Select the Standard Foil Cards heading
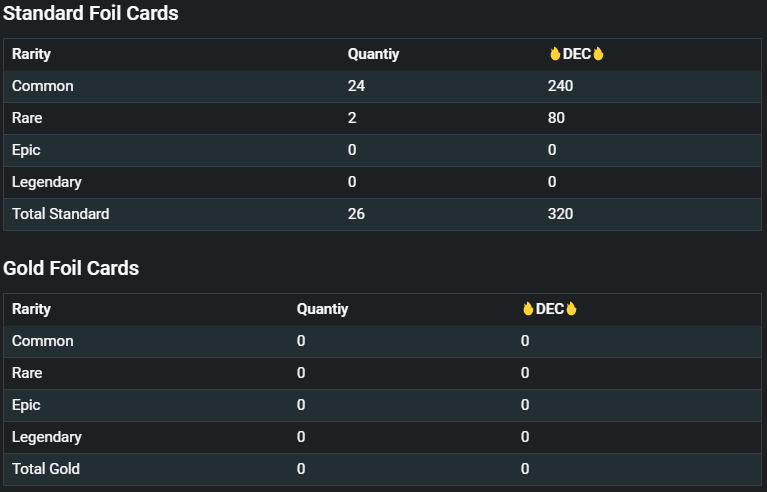 tap(91, 14)
